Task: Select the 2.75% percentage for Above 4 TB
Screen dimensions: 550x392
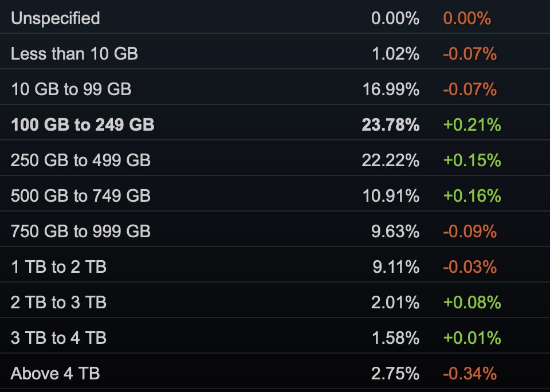Action: pyautogui.click(x=395, y=374)
